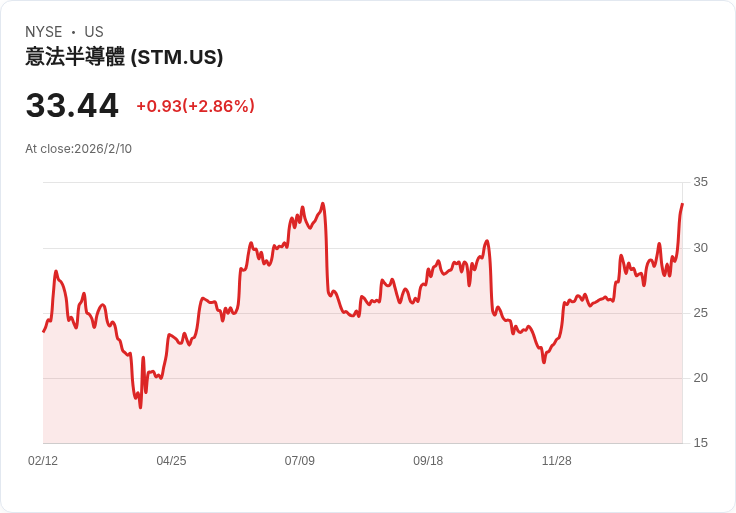Click the chart's lowest dip below 20
The height and width of the screenshot is (513, 736).
coord(140,407)
